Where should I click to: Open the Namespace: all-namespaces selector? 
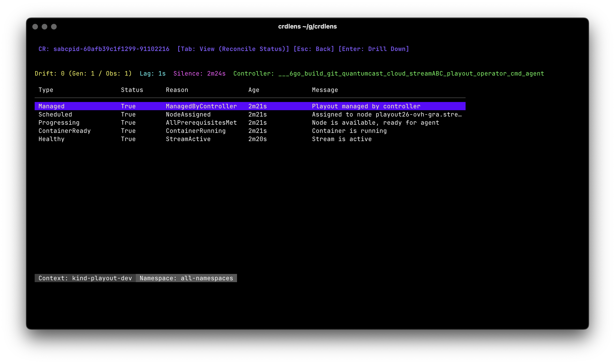point(186,278)
